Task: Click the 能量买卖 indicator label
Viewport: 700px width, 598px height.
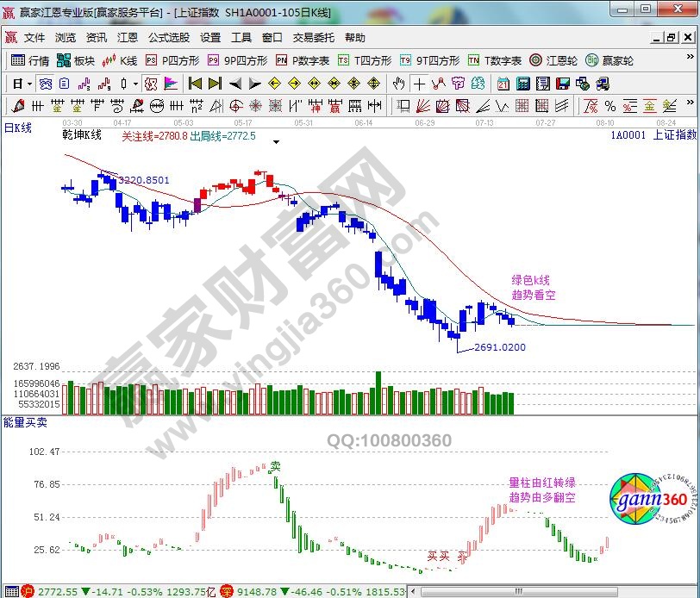Action: click(26, 422)
